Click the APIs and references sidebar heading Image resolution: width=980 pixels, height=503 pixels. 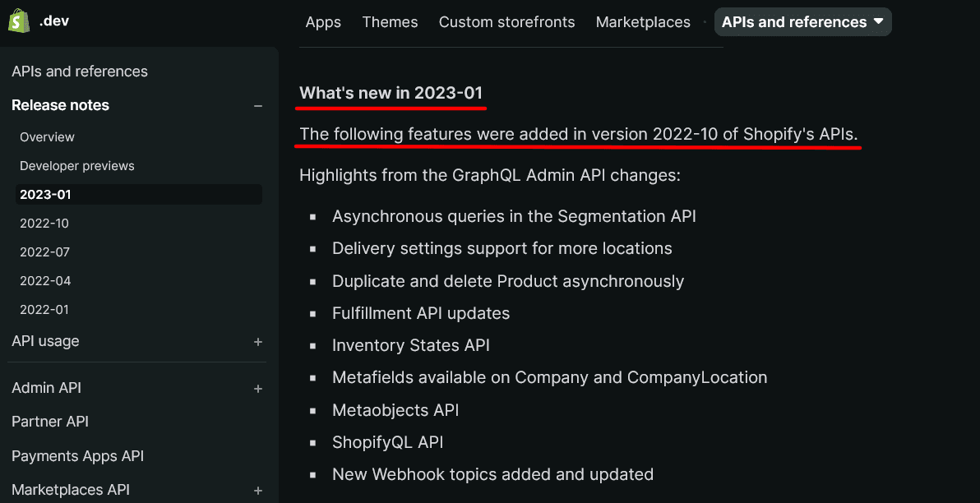click(x=79, y=72)
